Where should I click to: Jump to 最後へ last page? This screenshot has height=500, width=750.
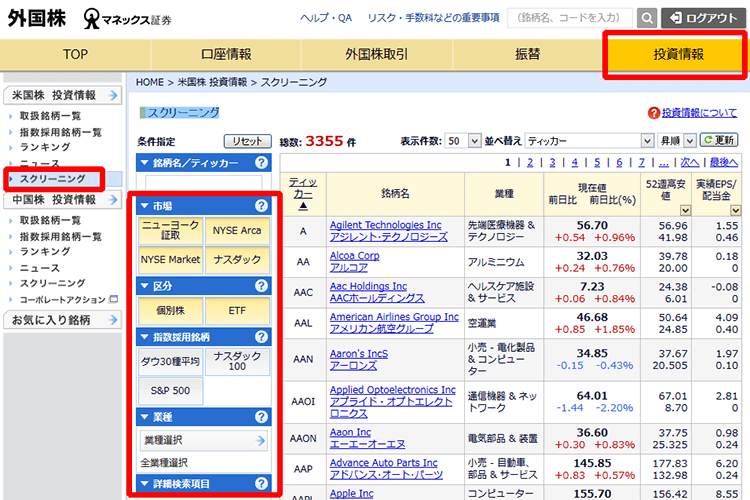pyautogui.click(x=724, y=163)
